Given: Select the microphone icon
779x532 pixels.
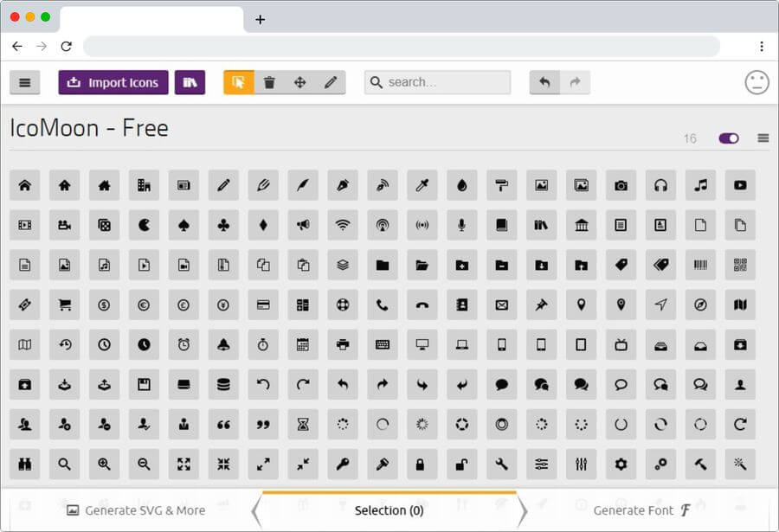Looking at the screenshot, I should click(462, 225).
